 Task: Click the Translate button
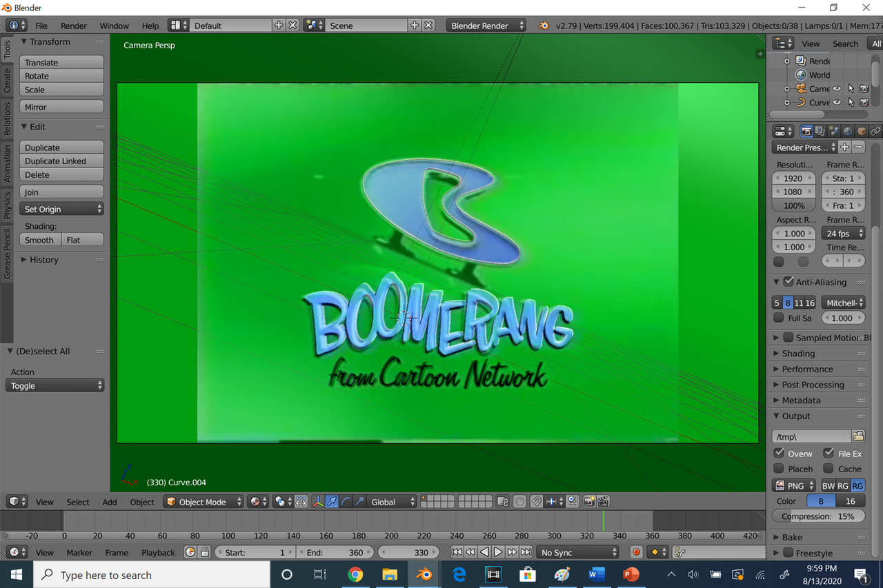click(62, 62)
